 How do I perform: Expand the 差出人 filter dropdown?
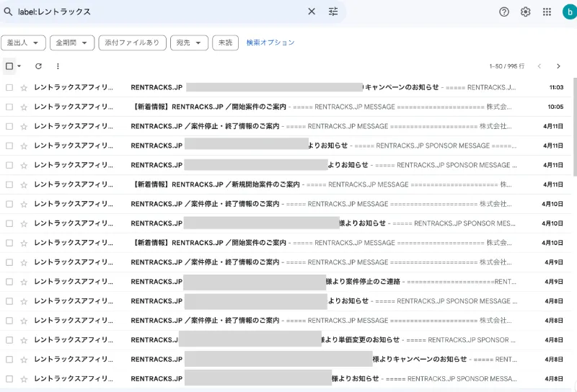click(x=23, y=43)
